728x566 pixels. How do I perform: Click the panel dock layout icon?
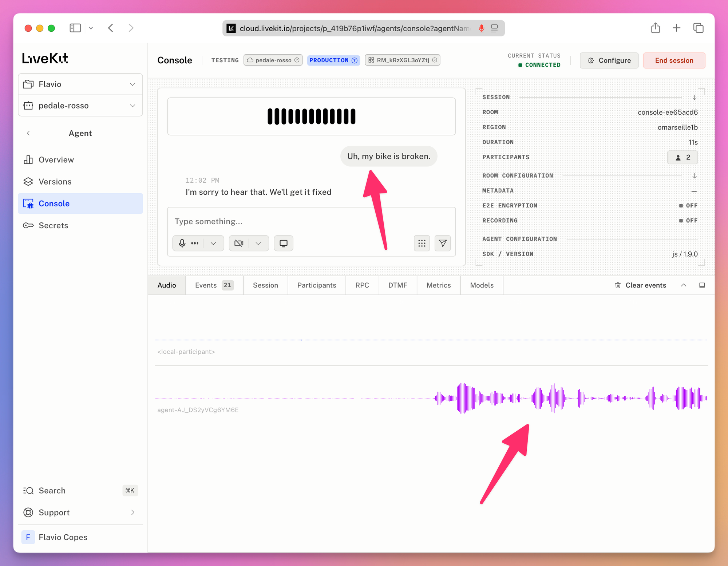click(702, 285)
